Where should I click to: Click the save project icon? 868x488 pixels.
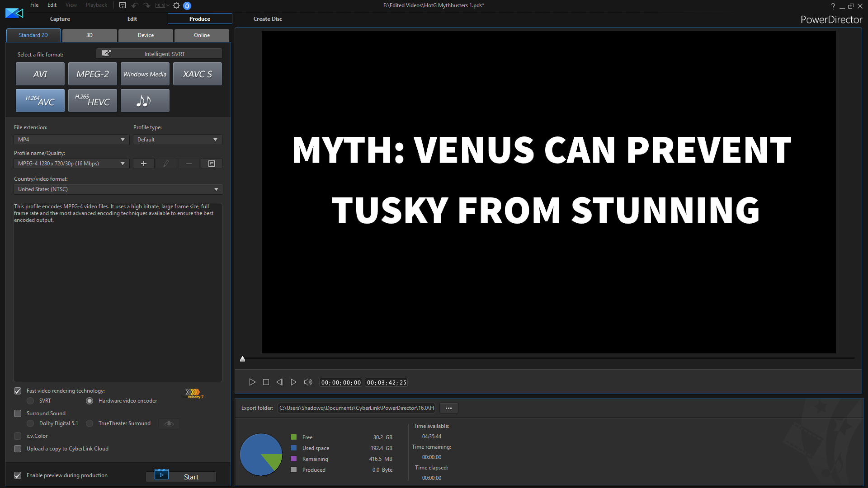click(x=123, y=5)
